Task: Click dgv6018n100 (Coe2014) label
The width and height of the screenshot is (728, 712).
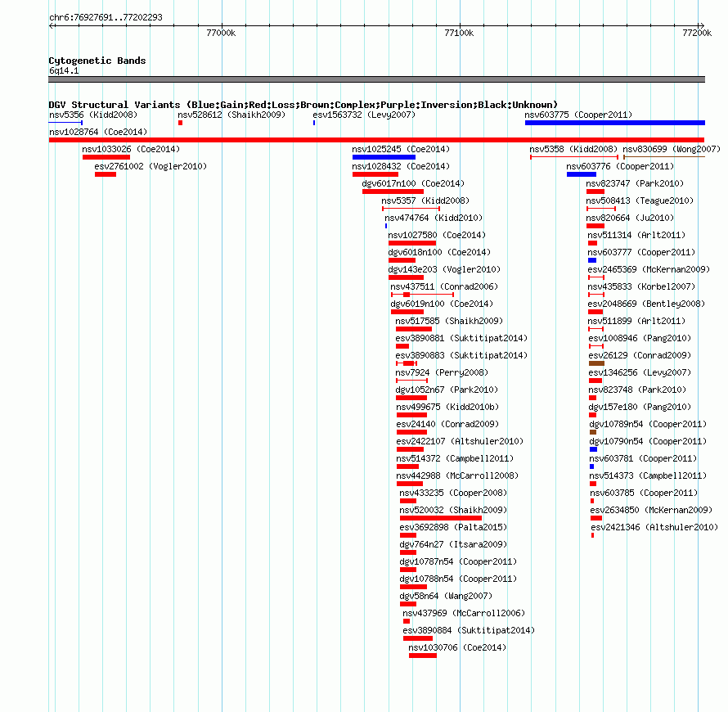Action: coord(439,252)
